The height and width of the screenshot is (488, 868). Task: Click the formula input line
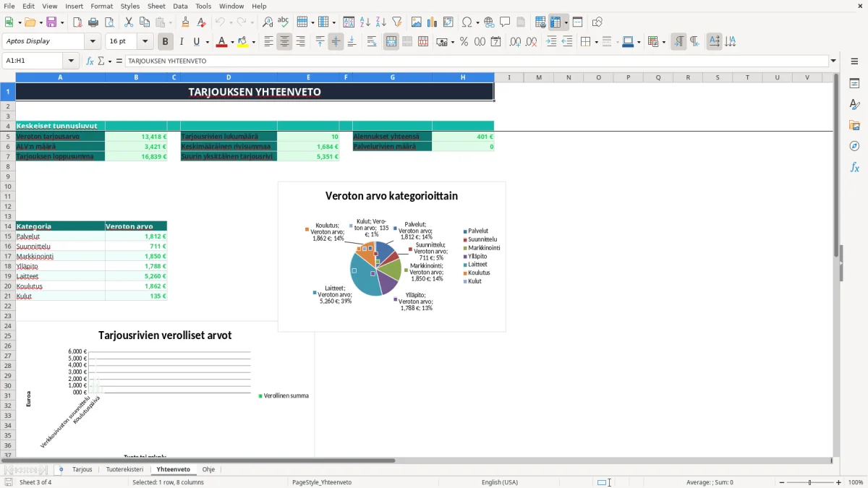tap(476, 61)
